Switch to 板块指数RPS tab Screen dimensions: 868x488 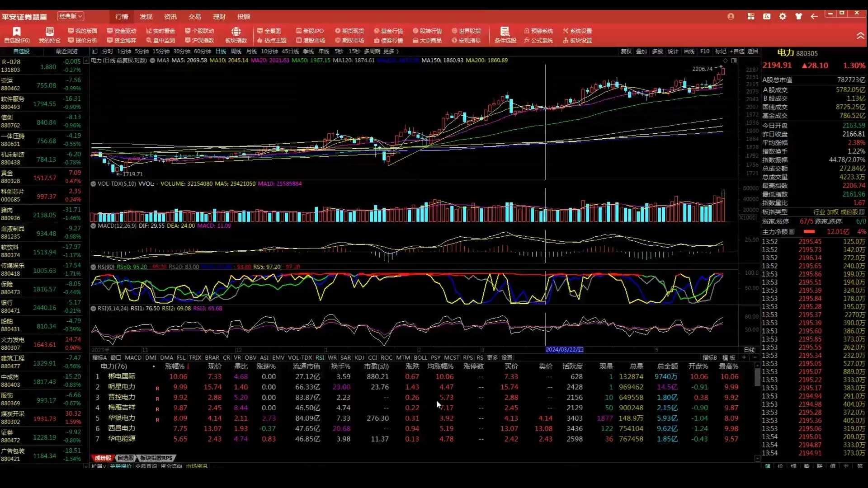pyautogui.click(x=156, y=458)
